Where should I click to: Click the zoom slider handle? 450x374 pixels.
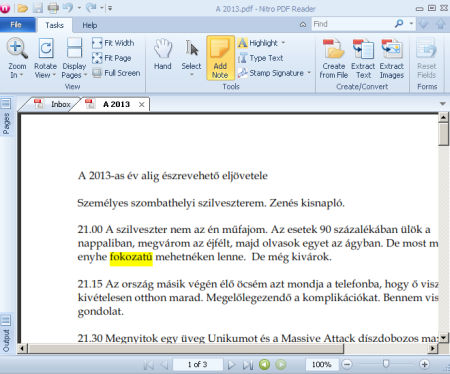[x=386, y=364]
